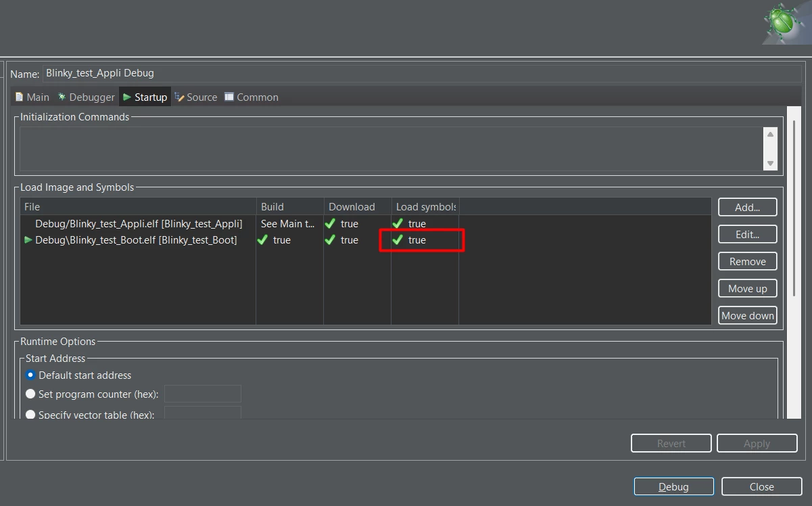This screenshot has width=812, height=506.
Task: Click the Edit... button
Action: click(x=747, y=234)
